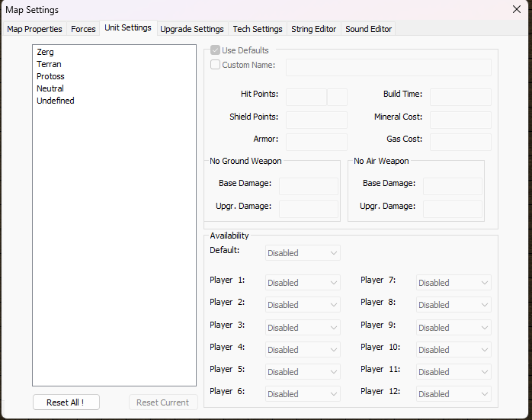
Task: Expand the Player 1 availability dropdown
Action: pyautogui.click(x=303, y=283)
